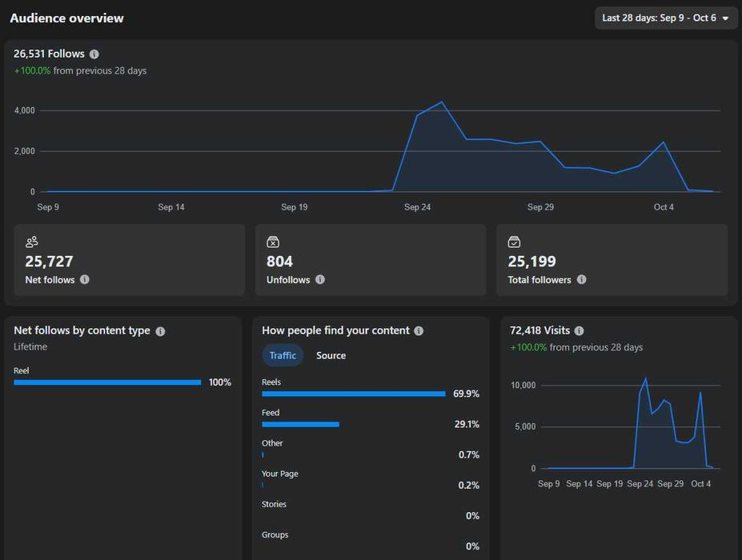Click the Unfollows info icon
This screenshot has height=560, width=742.
[x=320, y=279]
